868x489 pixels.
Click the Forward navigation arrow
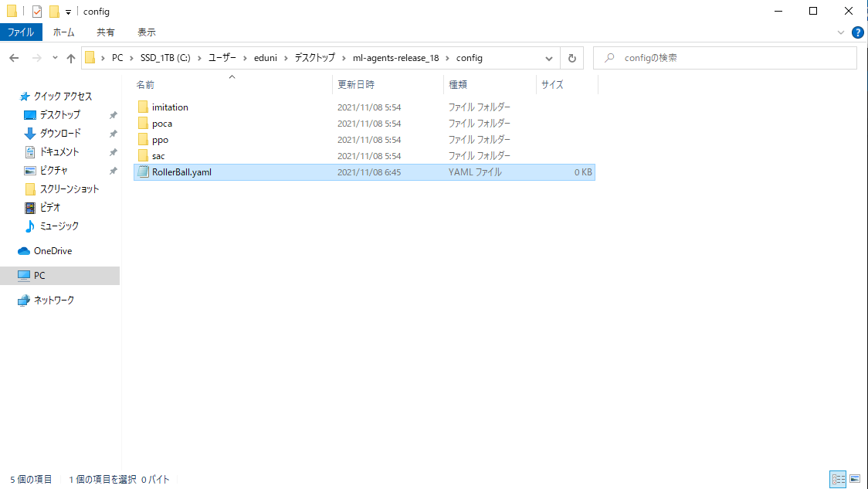(x=36, y=58)
